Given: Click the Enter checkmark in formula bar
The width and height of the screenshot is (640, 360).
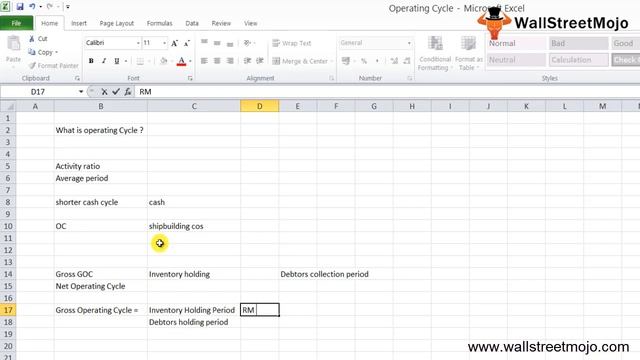Looking at the screenshot, I should point(116,92).
